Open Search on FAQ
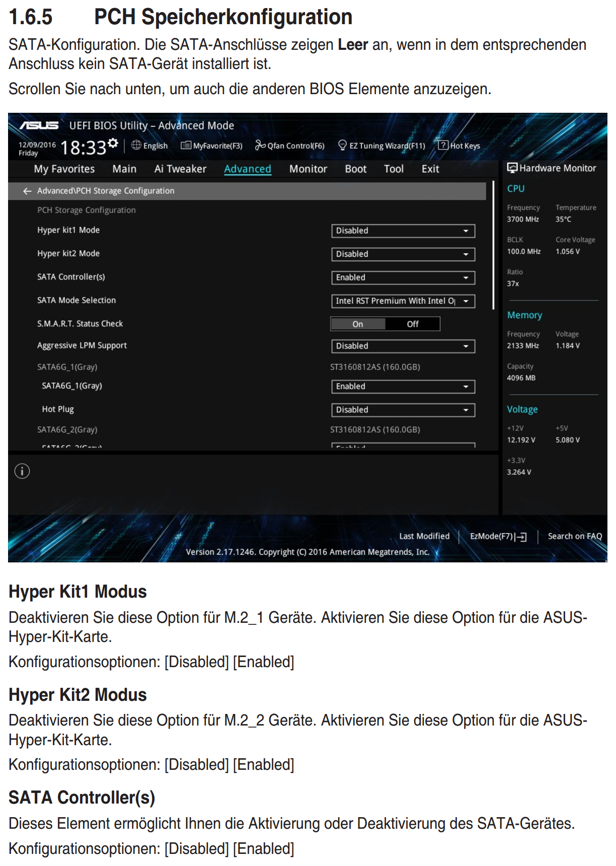This screenshot has width=616, height=866. pyautogui.click(x=575, y=536)
